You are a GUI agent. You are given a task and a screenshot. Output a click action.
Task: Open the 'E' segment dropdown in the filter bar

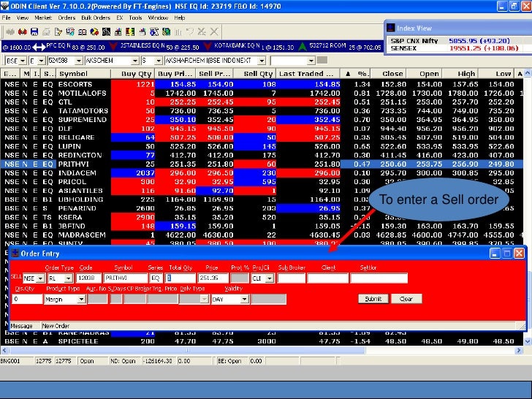41,61
